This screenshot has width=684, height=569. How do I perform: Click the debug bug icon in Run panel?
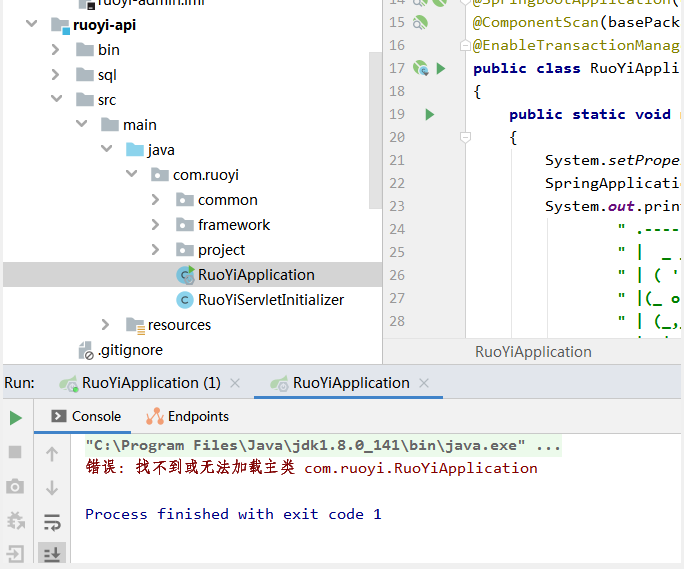16,520
